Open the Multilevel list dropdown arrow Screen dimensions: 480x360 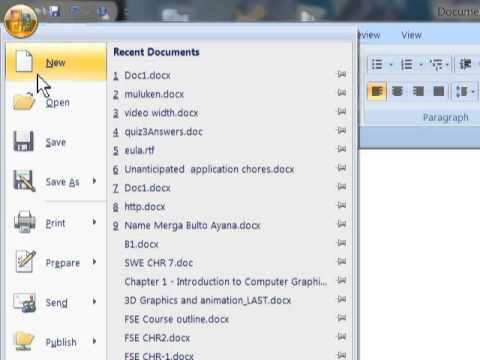(x=447, y=64)
